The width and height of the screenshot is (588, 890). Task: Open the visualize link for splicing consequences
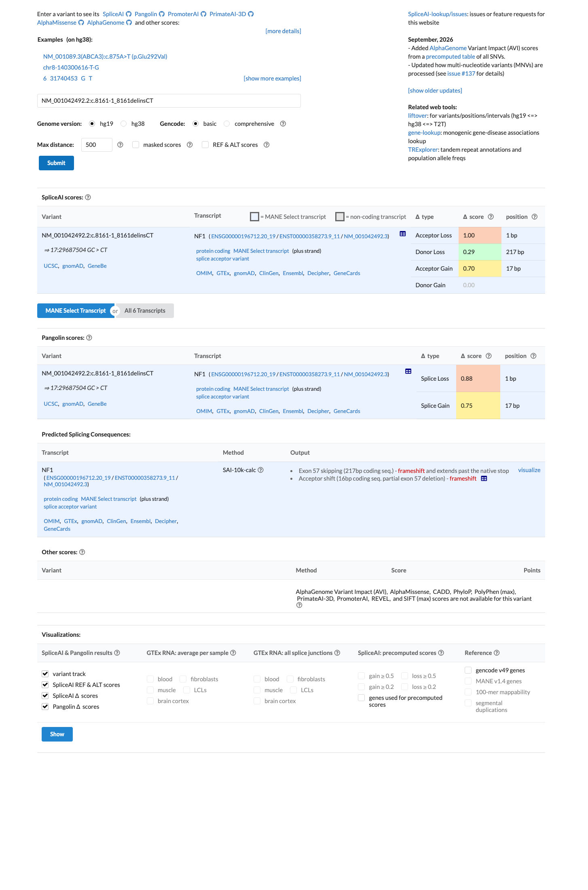[529, 470]
